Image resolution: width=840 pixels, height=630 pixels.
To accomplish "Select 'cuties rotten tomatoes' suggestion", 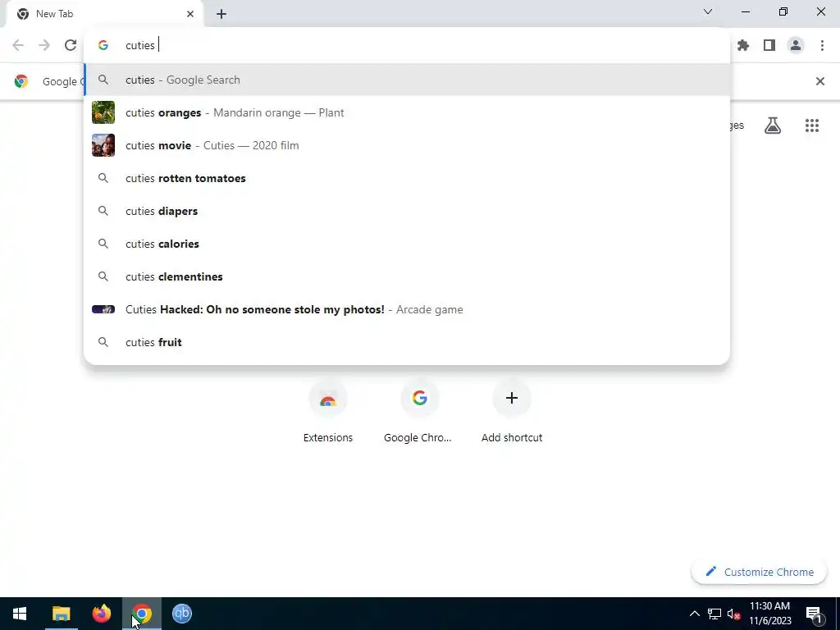I will [x=407, y=178].
